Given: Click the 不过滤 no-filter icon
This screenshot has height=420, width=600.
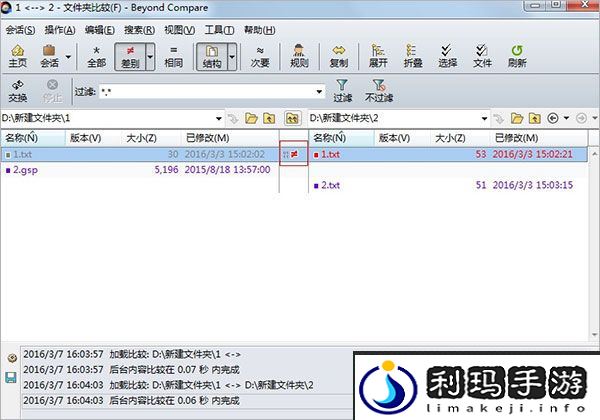Looking at the screenshot, I should pos(379,91).
